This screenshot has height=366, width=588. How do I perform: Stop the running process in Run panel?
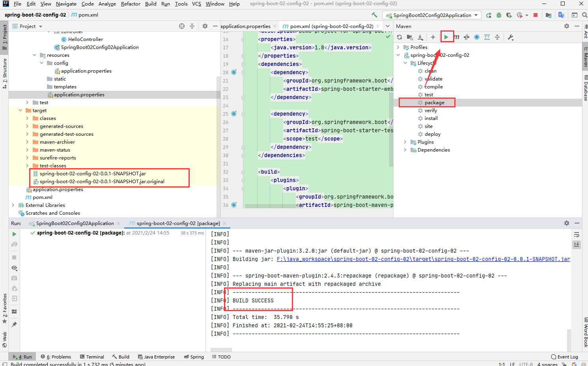14,257
